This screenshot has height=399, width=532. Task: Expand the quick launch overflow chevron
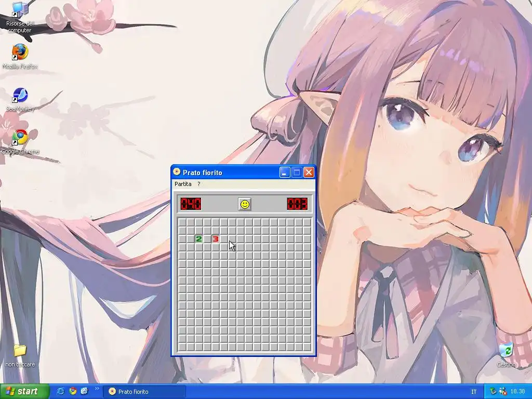(97, 389)
